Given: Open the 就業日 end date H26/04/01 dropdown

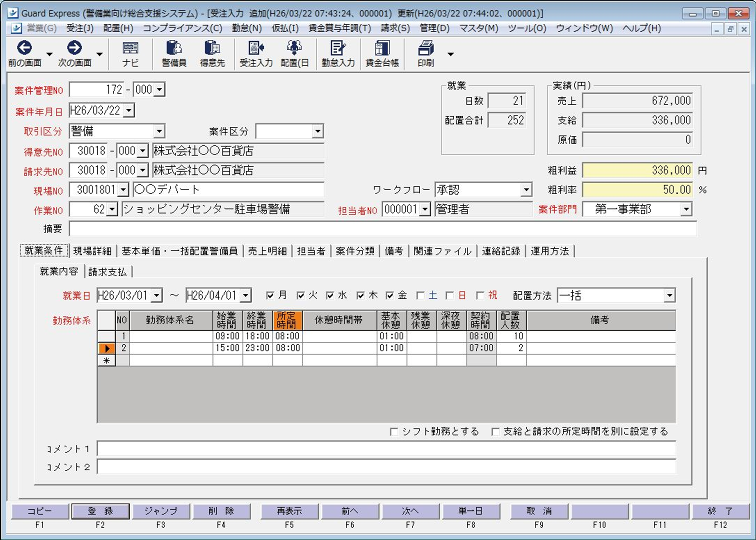Looking at the screenshot, I should tap(246, 295).
